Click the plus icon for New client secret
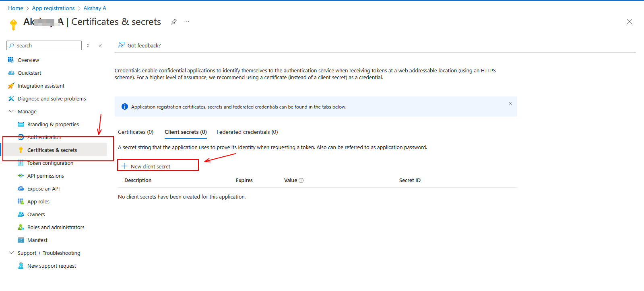Image resolution: width=644 pixels, height=291 pixels. (x=124, y=166)
